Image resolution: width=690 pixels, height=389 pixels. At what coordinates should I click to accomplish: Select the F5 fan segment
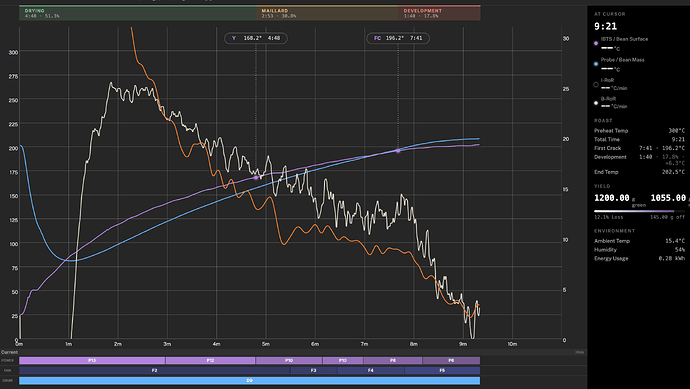(x=442, y=371)
